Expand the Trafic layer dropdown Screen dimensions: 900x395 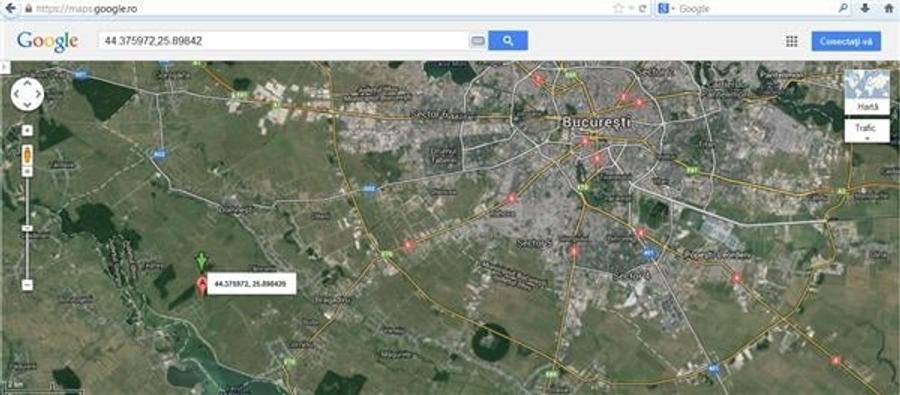pos(867,131)
